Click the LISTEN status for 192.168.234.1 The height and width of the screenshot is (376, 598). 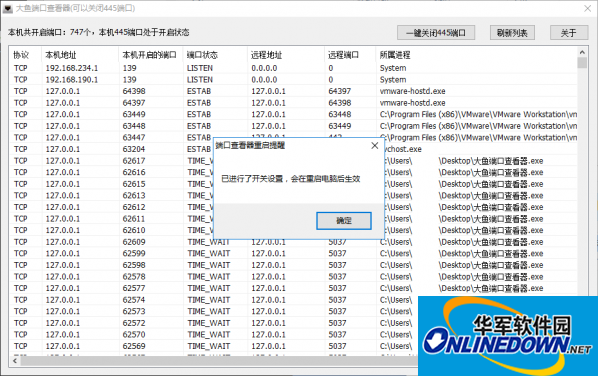[200, 68]
